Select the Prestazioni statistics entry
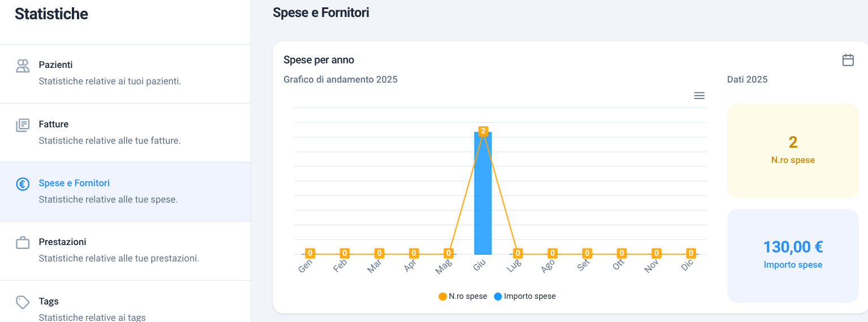This screenshot has height=322, width=868. 125,251
